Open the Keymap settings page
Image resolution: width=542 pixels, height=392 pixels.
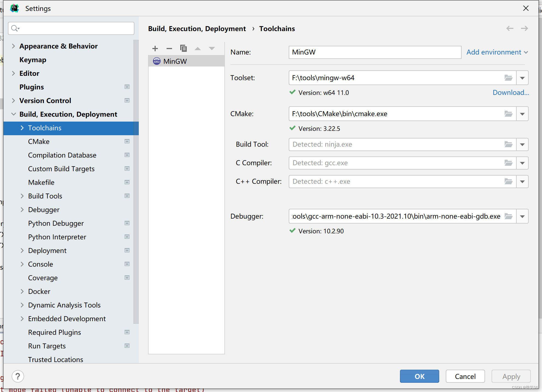click(33, 60)
